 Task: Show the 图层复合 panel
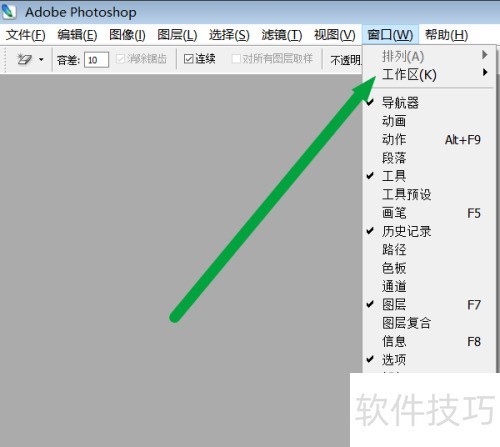pyautogui.click(x=428, y=323)
